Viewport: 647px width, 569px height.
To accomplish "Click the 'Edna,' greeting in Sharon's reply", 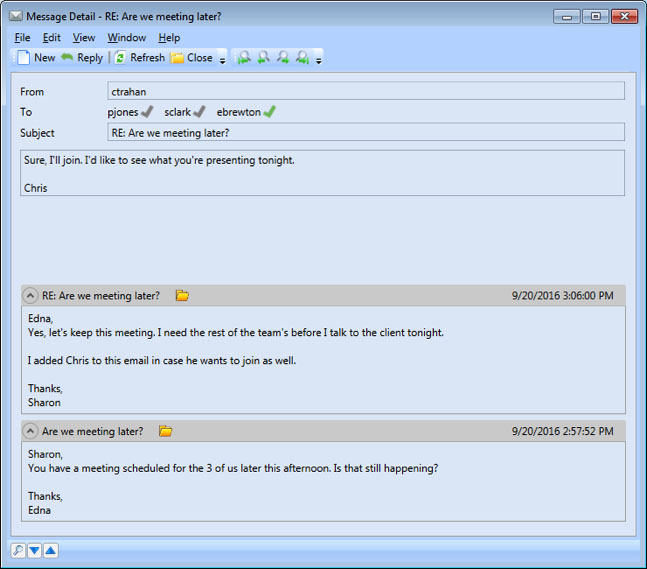I will tap(40, 318).
